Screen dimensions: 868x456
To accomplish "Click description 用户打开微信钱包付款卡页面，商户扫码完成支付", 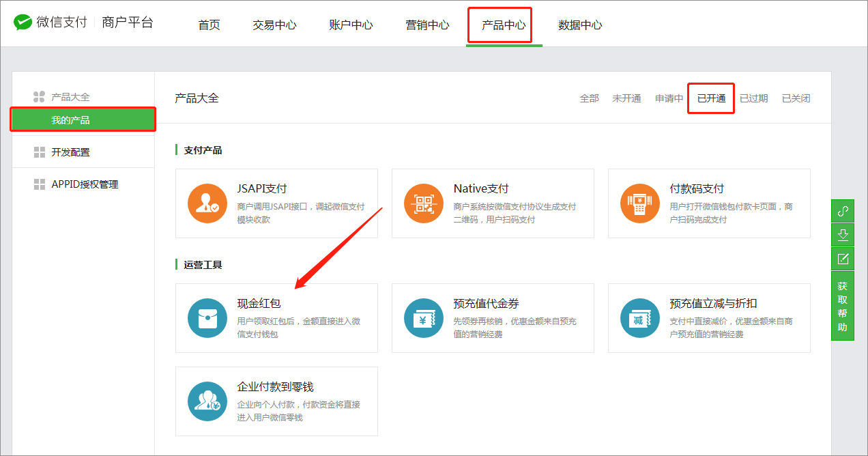I will pyautogui.click(x=731, y=213).
